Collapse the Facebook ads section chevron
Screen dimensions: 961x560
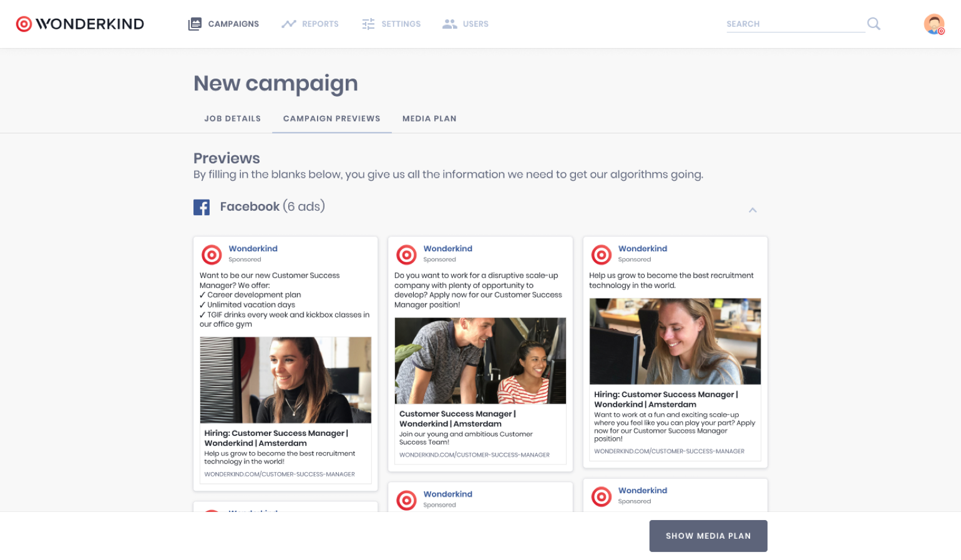753,210
